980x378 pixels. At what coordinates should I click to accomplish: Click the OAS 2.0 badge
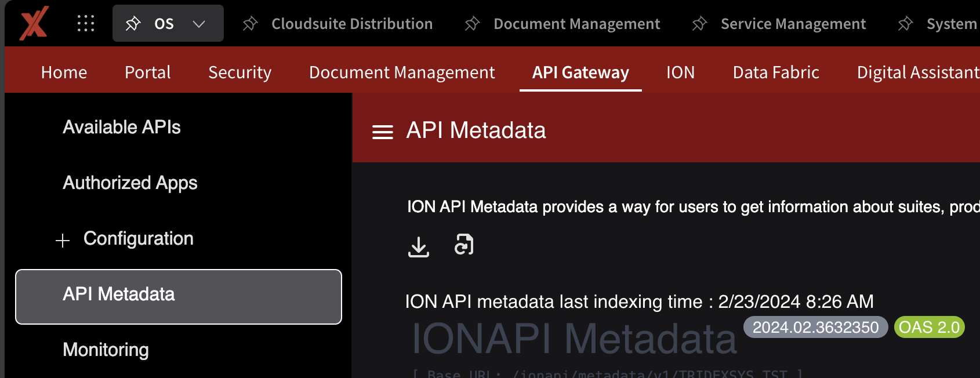point(929,327)
